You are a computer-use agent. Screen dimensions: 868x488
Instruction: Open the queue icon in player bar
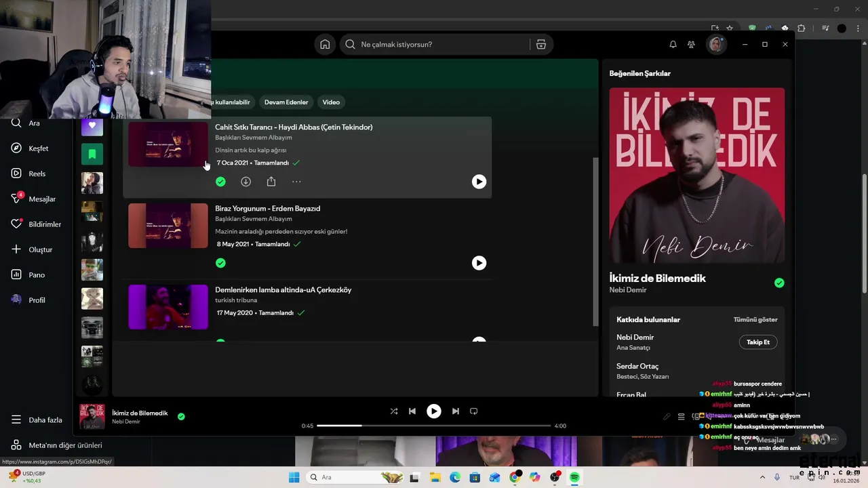(x=682, y=417)
